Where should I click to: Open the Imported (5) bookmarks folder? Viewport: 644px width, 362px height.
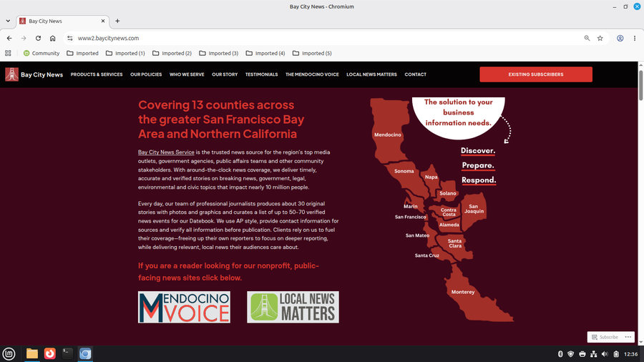coord(312,53)
